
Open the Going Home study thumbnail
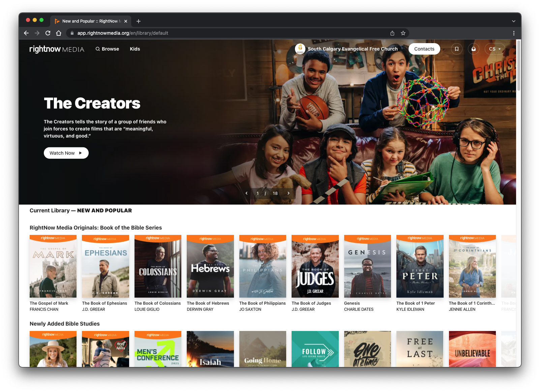coord(263,349)
